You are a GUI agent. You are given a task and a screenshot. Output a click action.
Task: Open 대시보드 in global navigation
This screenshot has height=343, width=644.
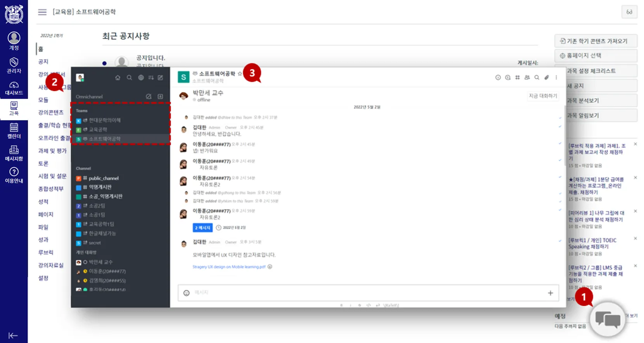pyautogui.click(x=14, y=88)
